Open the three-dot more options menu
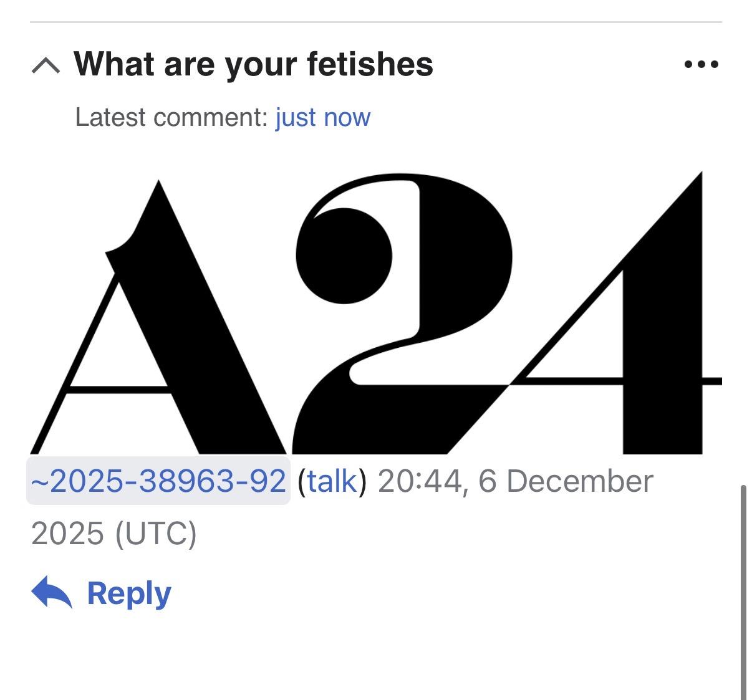 click(x=701, y=64)
